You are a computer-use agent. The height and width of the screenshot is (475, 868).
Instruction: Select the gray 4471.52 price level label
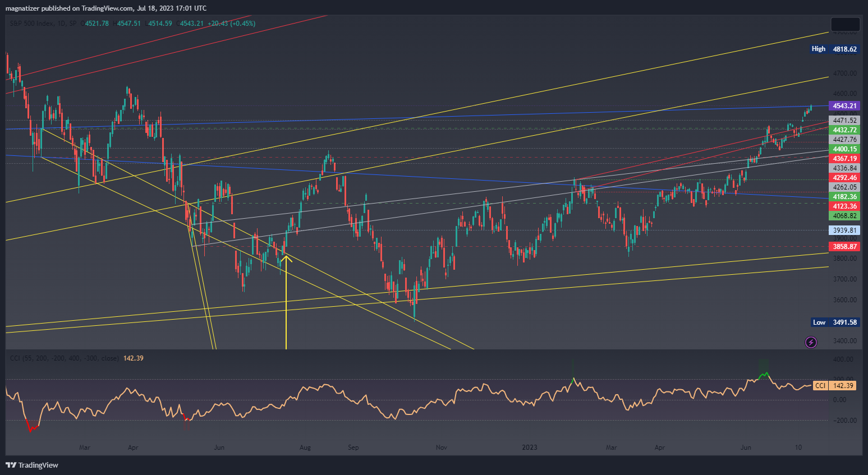click(844, 121)
